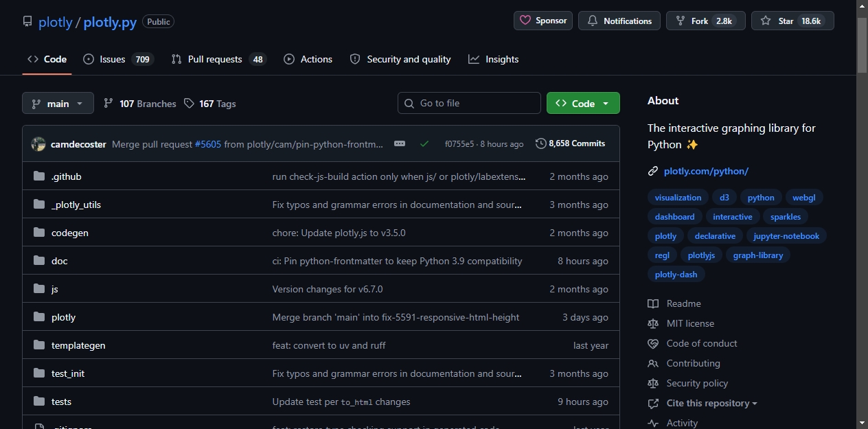Image resolution: width=868 pixels, height=429 pixels.
Task: Click the Sponsor heart icon
Action: tap(525, 21)
